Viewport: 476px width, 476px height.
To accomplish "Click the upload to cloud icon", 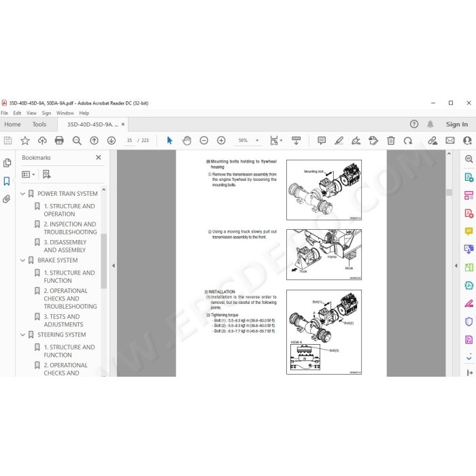I will point(42,141).
